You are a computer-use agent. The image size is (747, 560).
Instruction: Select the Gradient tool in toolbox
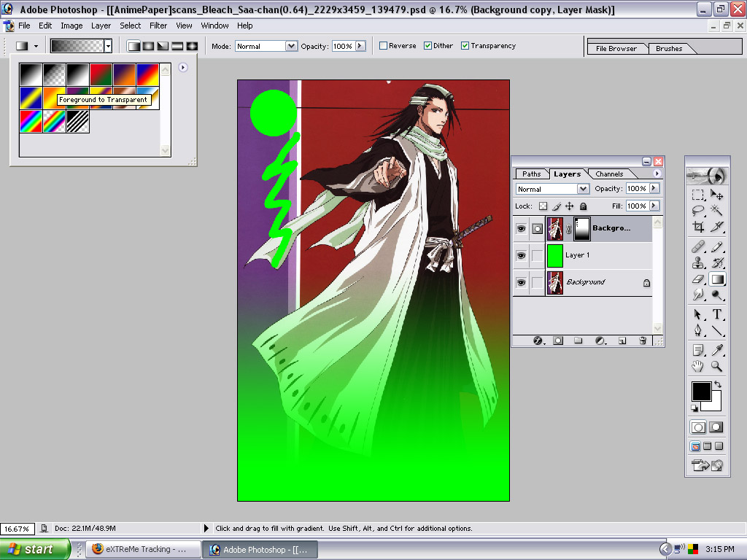716,279
